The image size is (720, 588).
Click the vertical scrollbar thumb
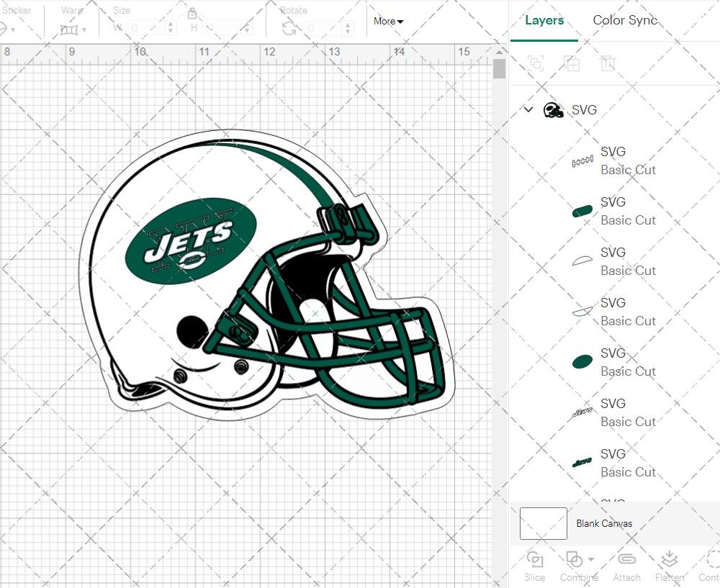[499, 68]
